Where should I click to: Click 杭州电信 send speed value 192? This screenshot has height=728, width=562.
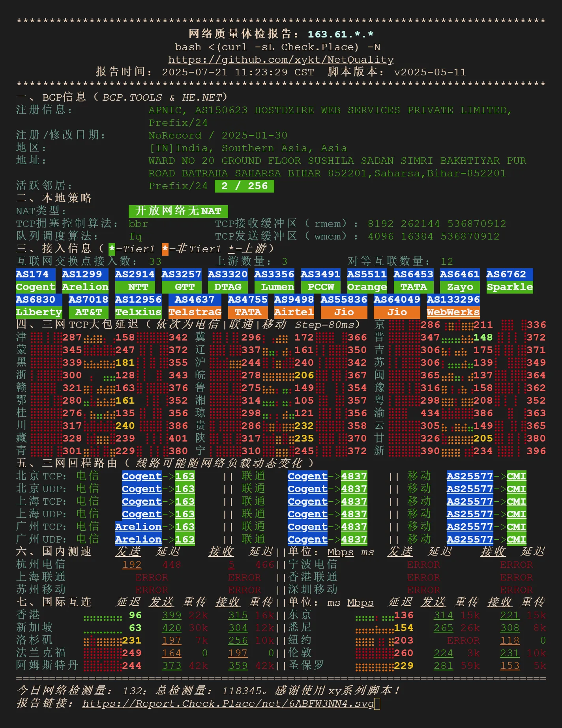point(132,565)
